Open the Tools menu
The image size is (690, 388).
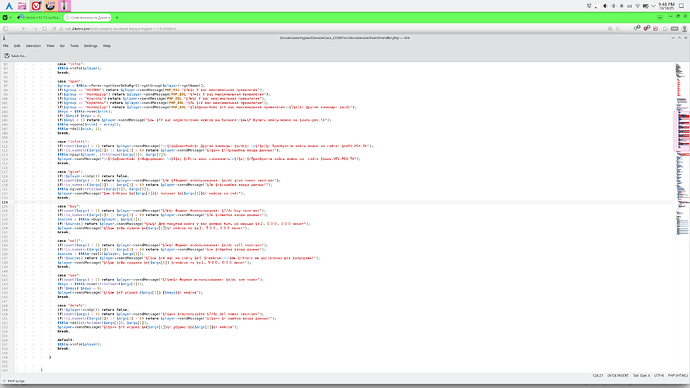(74, 46)
